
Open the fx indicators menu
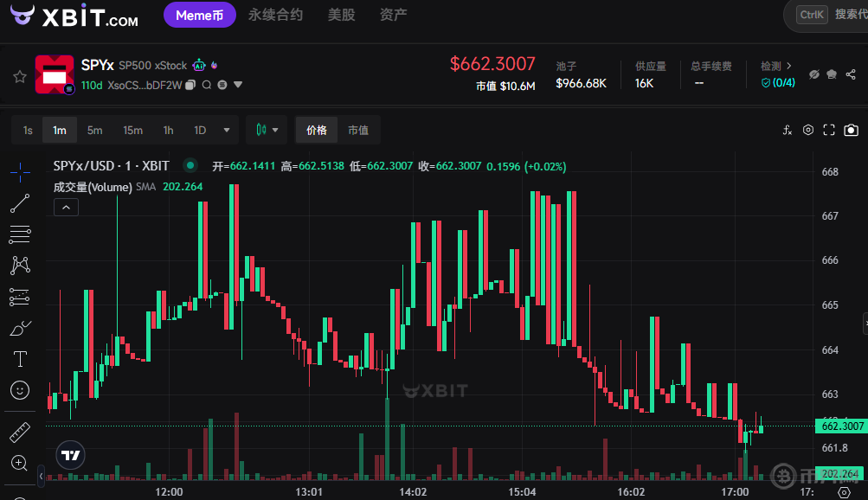788,130
